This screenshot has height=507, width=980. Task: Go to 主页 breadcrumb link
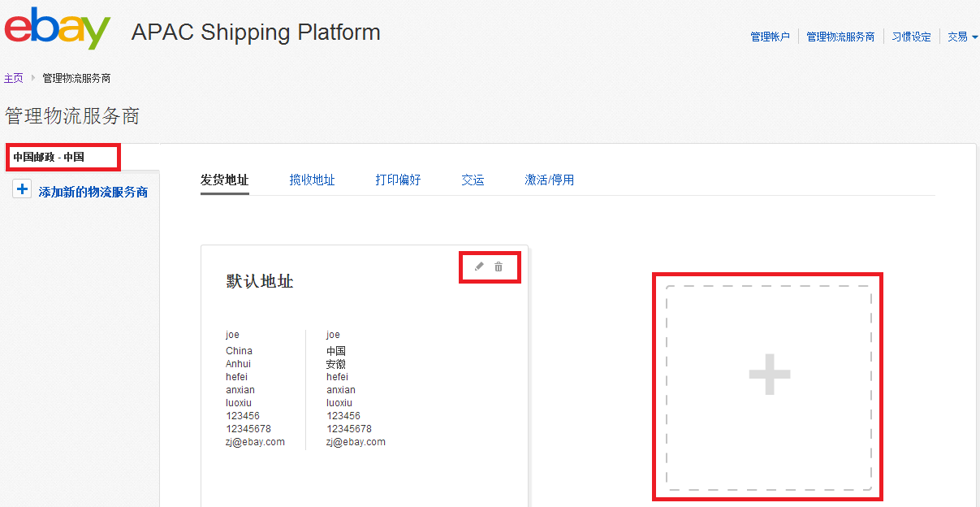(14, 78)
